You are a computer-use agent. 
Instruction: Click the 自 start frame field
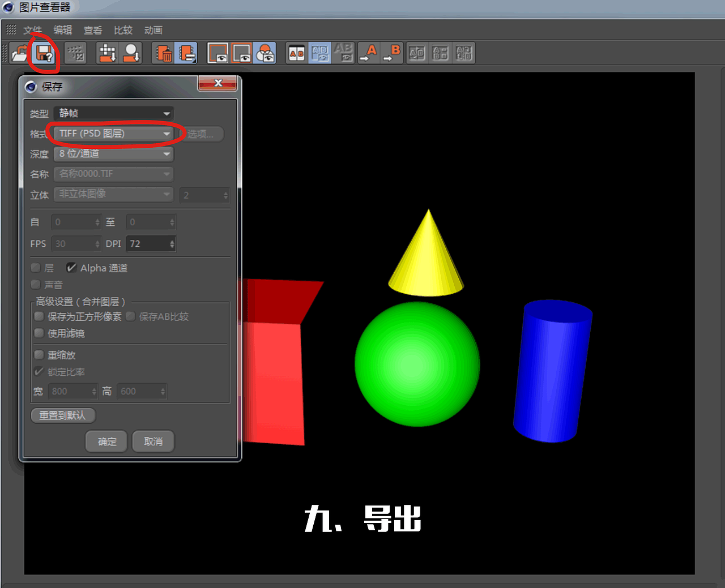click(76, 222)
